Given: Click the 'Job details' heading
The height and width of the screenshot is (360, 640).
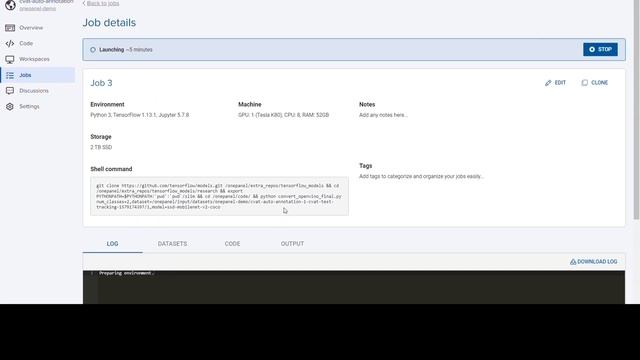Looking at the screenshot, I should click(109, 23).
